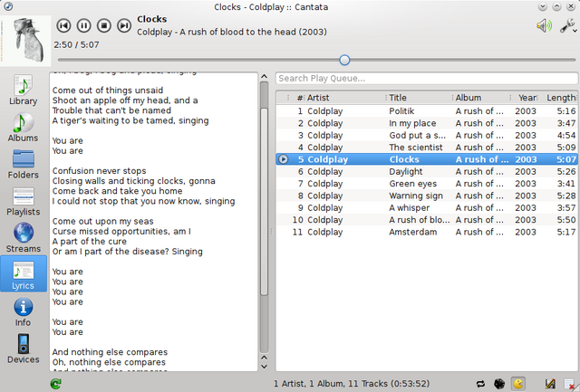The width and height of the screenshot is (580, 392).
Task: Open the Devices view
Action: pyautogui.click(x=24, y=349)
